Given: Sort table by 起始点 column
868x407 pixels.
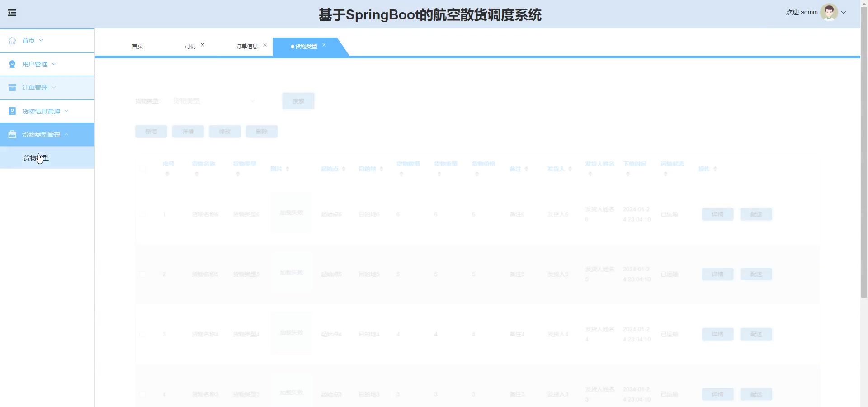Looking at the screenshot, I should tap(344, 169).
